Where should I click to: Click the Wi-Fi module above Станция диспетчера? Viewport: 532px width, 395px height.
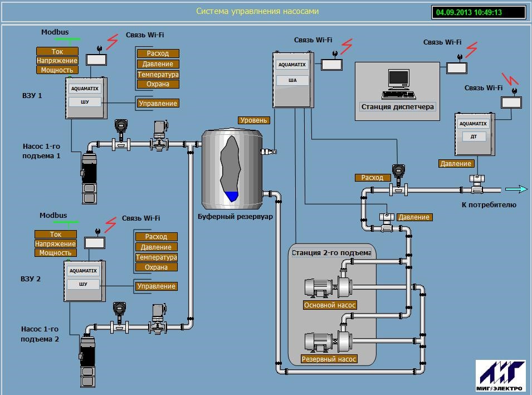[457, 67]
